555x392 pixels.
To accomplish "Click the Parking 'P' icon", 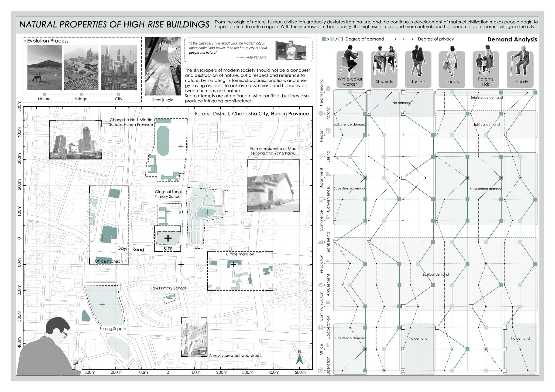I will [321, 114].
